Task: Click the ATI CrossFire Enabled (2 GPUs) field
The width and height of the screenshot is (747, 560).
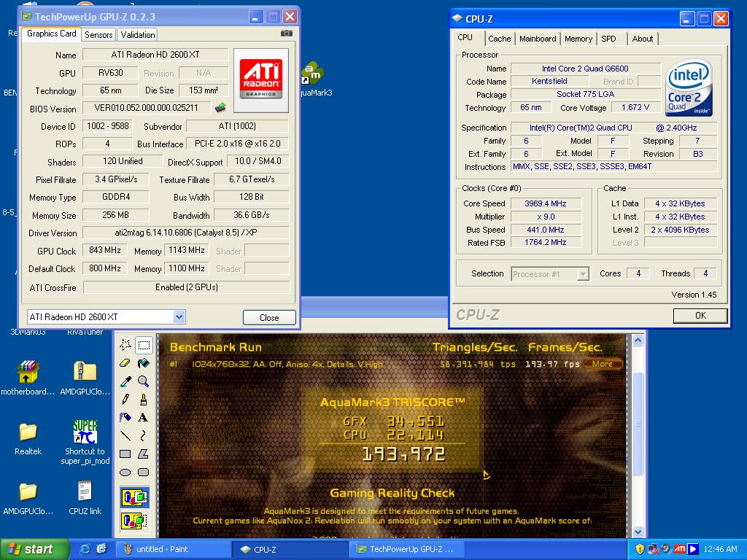Action: [186, 287]
